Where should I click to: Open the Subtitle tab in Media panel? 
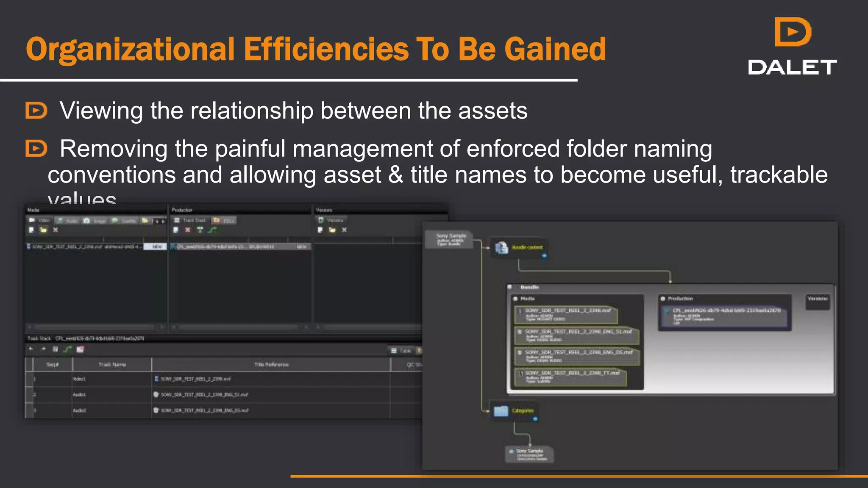coord(124,221)
